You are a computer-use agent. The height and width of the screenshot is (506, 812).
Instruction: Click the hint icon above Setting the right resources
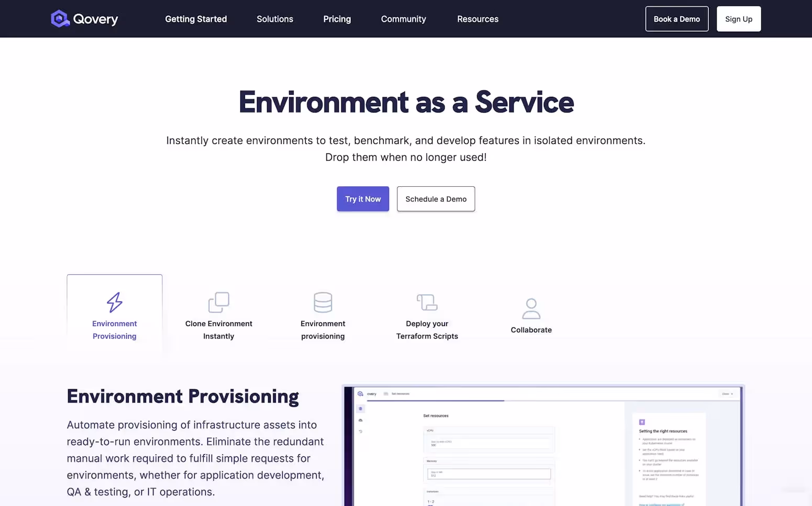tap(642, 421)
